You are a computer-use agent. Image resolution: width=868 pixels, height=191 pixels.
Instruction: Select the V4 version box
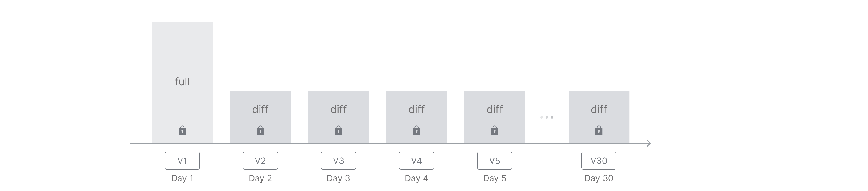pos(416,161)
